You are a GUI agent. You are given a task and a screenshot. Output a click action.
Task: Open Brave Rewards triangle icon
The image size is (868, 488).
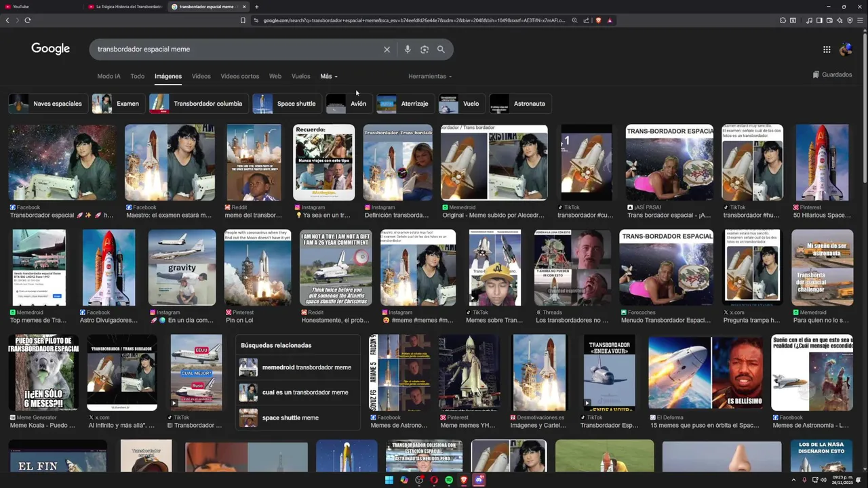(610, 20)
